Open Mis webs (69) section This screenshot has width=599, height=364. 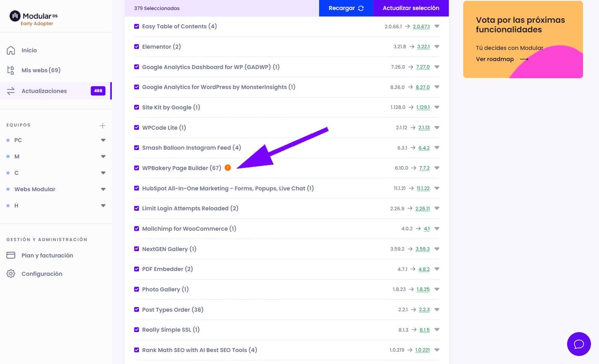coord(41,70)
